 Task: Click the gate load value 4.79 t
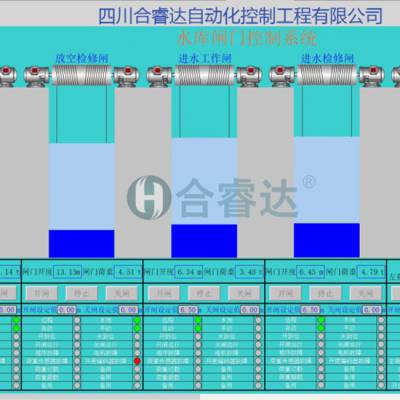tap(371, 272)
